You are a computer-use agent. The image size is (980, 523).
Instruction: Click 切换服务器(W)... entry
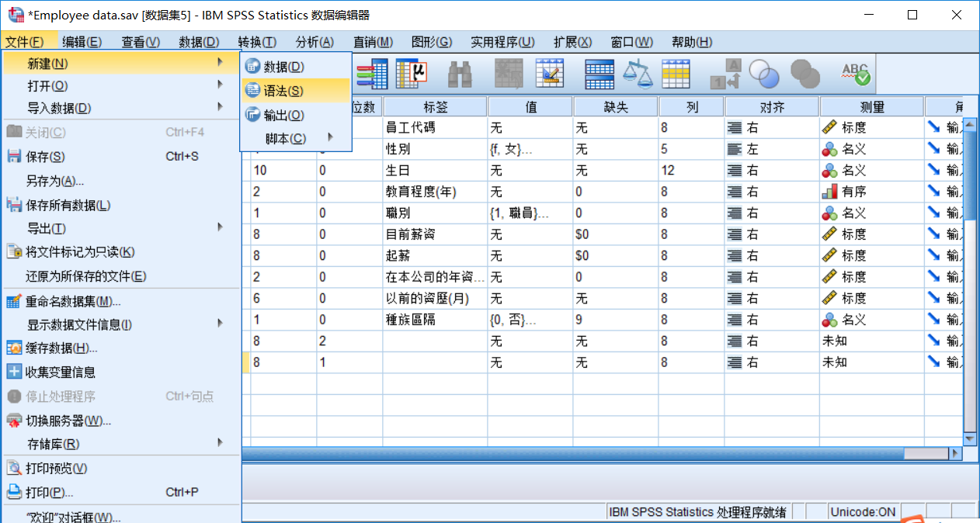tap(120, 421)
